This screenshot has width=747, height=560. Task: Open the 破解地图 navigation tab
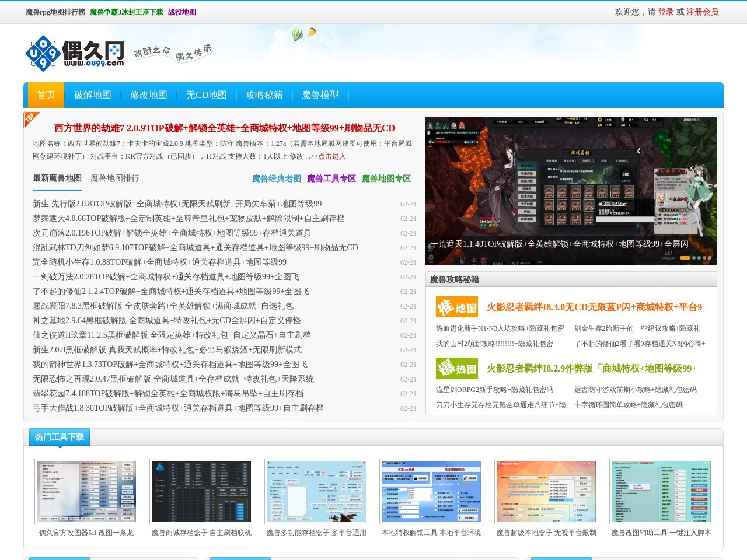coord(93,95)
